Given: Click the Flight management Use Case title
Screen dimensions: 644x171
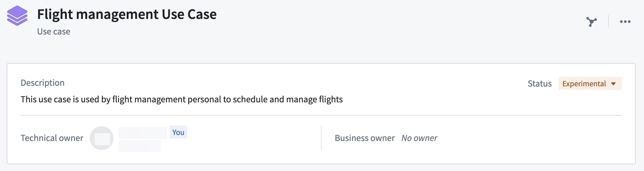Looking at the screenshot, I should [127, 14].
